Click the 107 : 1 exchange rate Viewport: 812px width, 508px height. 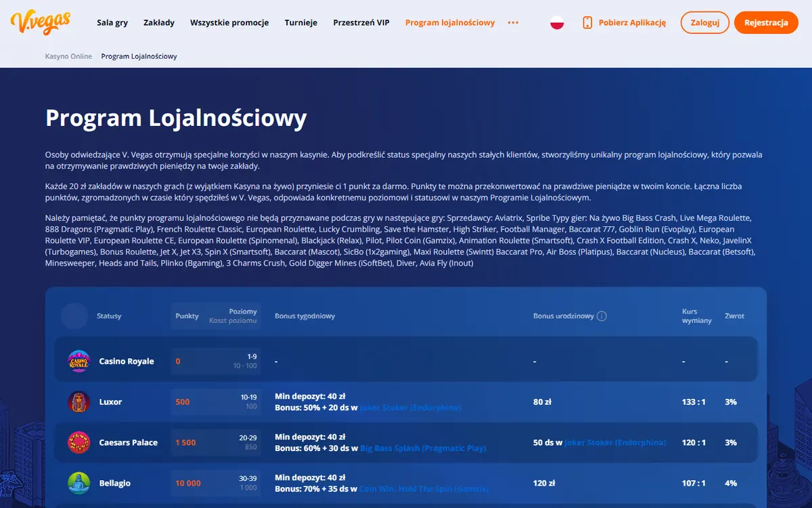[x=694, y=483]
